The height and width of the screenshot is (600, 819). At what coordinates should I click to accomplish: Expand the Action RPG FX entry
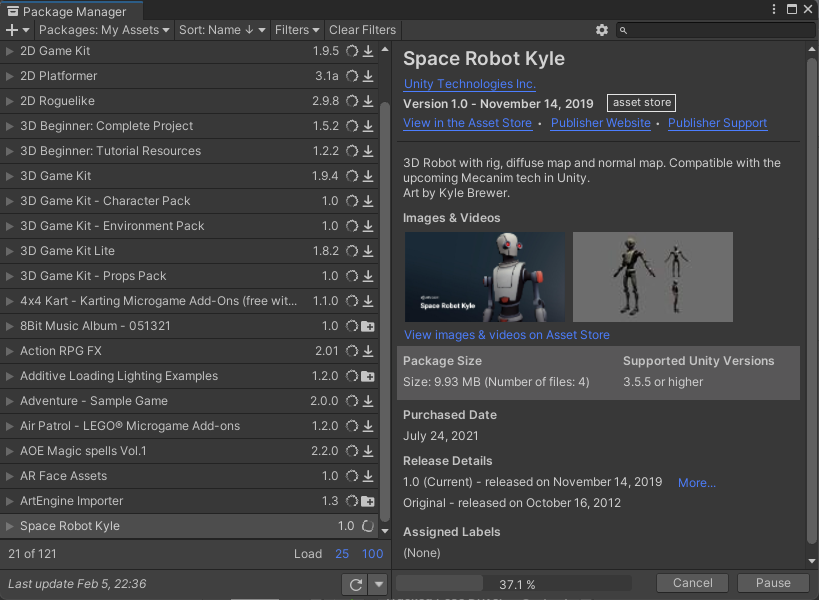[9, 351]
